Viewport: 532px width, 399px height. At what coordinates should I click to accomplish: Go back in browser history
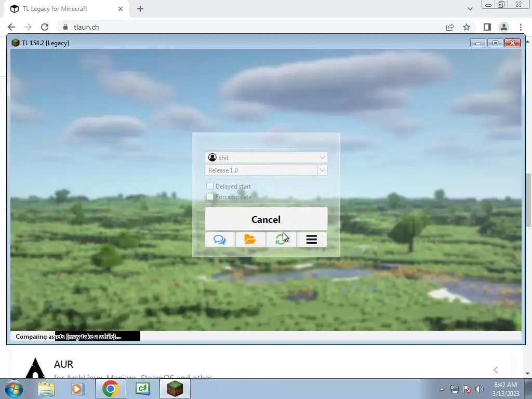point(11,27)
